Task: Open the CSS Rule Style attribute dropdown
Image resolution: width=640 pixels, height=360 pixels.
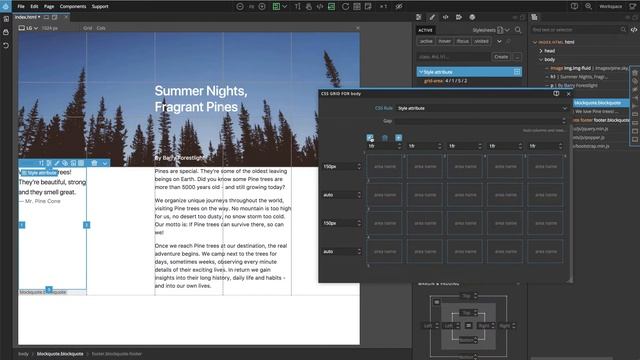Action: point(482,108)
